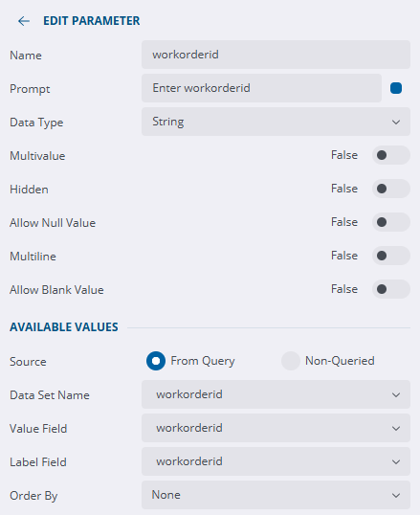Screen dimensions: 420x515
Task: Click the Order By dropdown chevron
Action: 396,495
